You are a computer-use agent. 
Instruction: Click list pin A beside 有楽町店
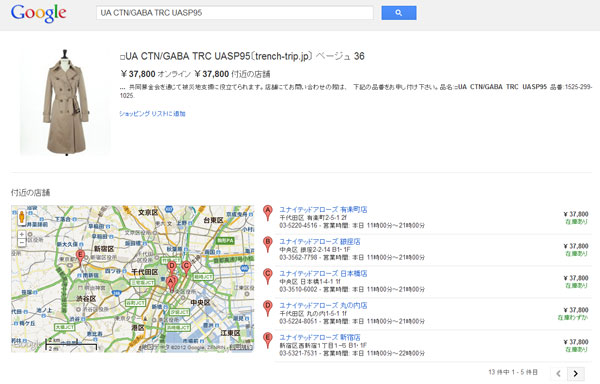pos(267,213)
